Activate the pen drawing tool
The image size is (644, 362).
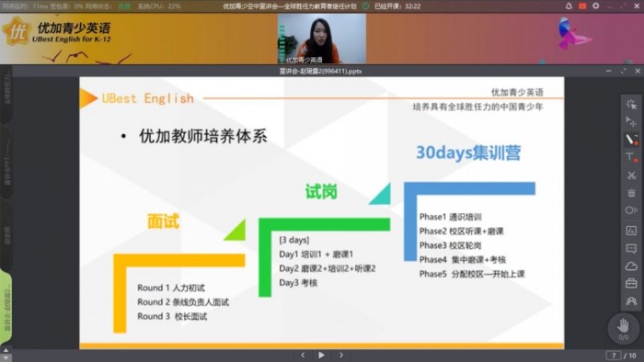631,140
